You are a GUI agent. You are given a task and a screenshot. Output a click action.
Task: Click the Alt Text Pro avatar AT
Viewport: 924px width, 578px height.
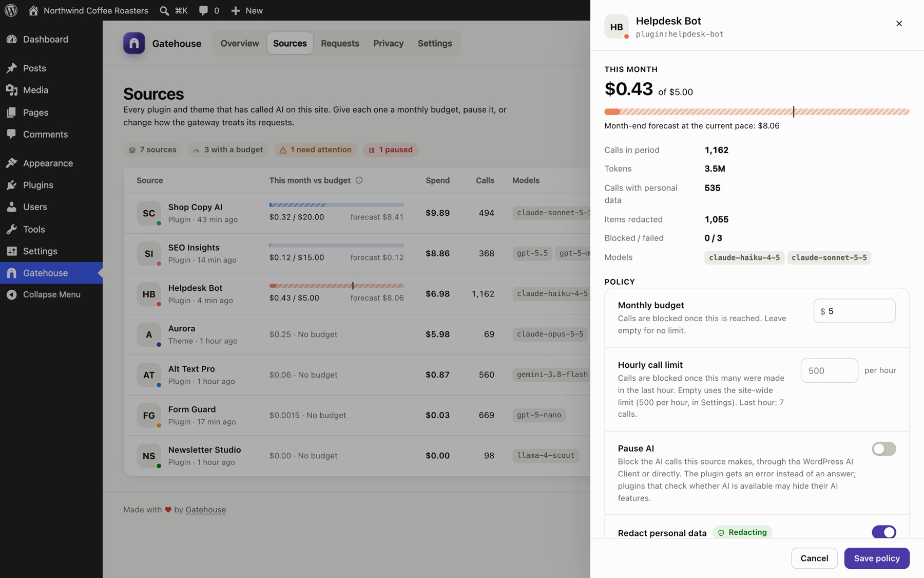click(x=149, y=375)
